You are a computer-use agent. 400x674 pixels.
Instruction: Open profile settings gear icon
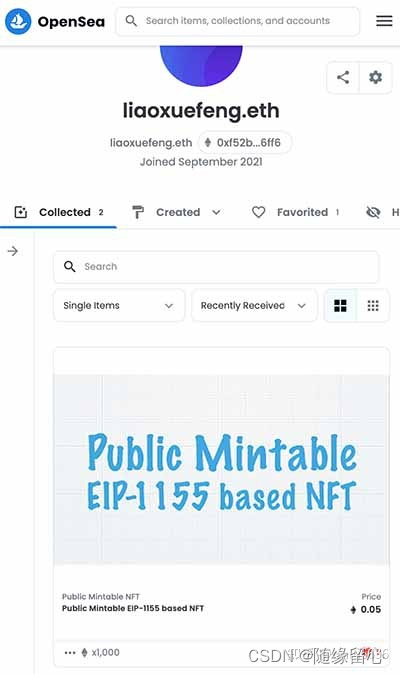pyautogui.click(x=376, y=77)
